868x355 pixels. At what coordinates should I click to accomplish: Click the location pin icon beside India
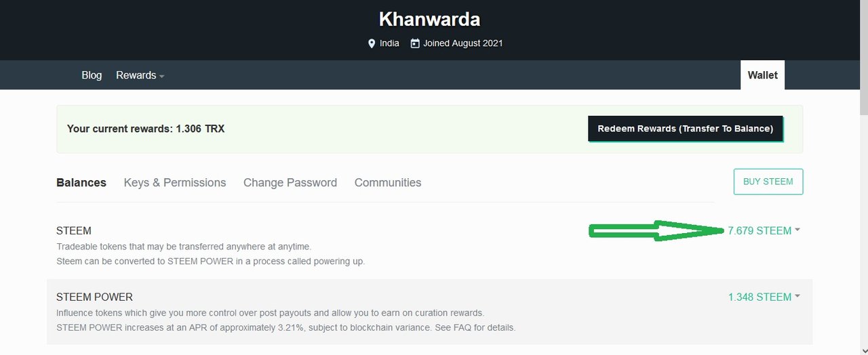[371, 43]
